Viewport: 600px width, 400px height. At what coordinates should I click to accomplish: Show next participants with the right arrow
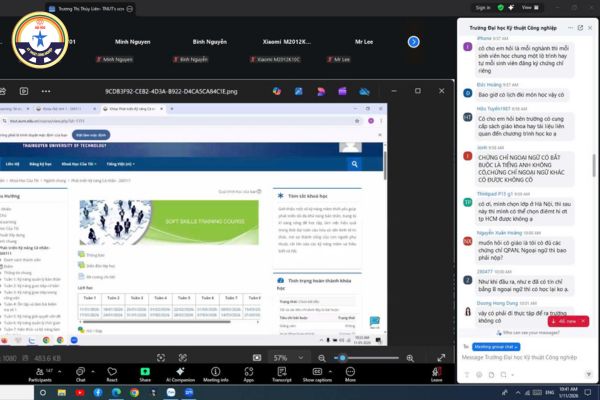point(414,42)
